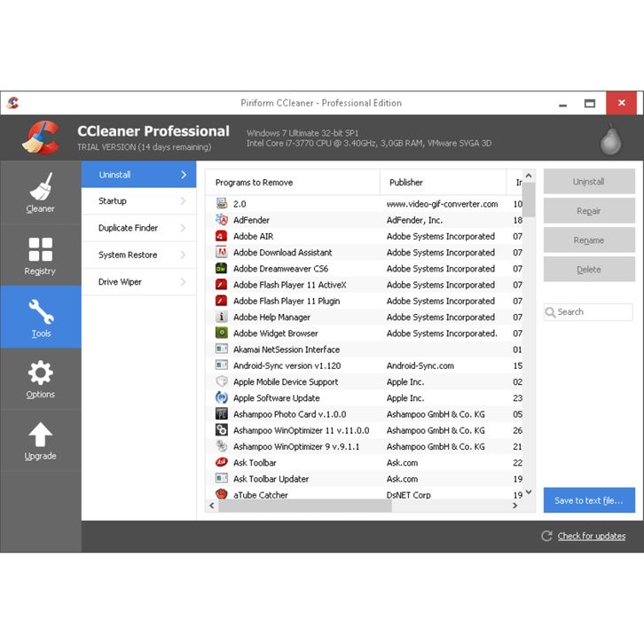This screenshot has height=644, width=644.
Task: Click the Piriform pear logo
Action: (609, 139)
